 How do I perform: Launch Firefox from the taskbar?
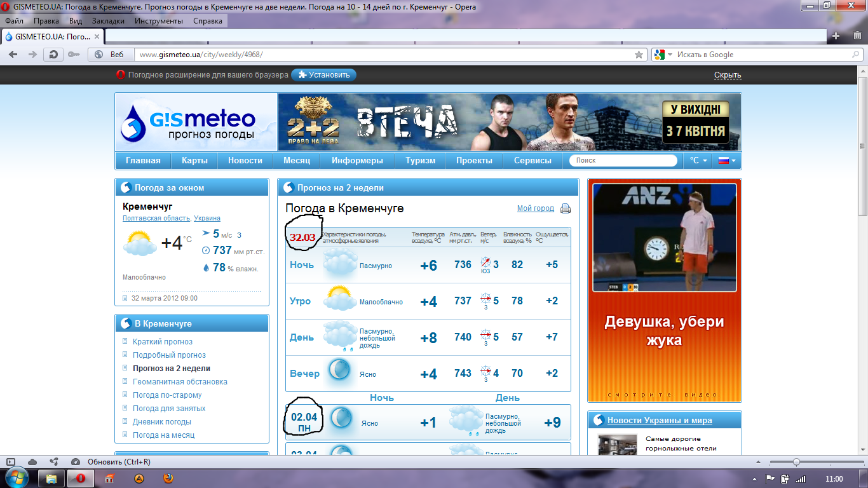click(x=168, y=478)
